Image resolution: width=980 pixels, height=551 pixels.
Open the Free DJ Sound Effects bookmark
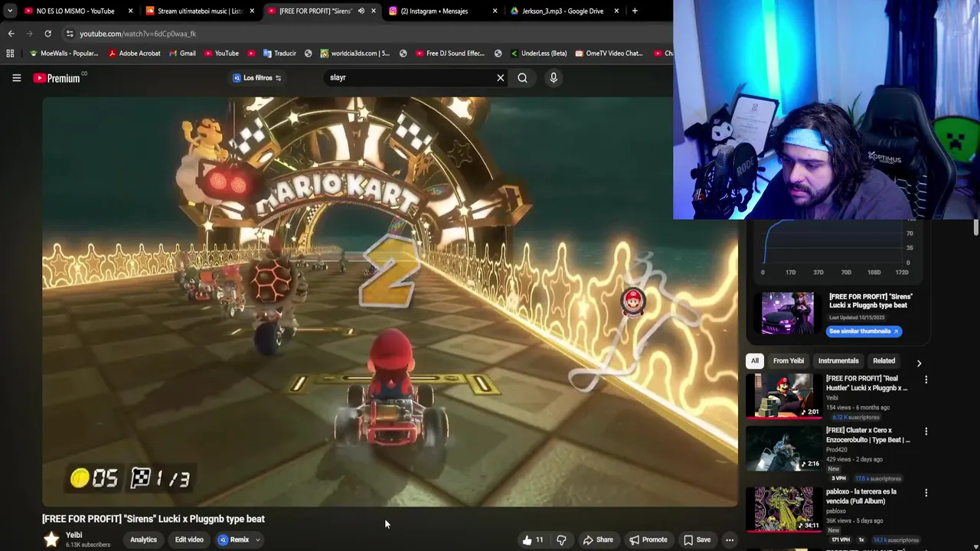[449, 54]
